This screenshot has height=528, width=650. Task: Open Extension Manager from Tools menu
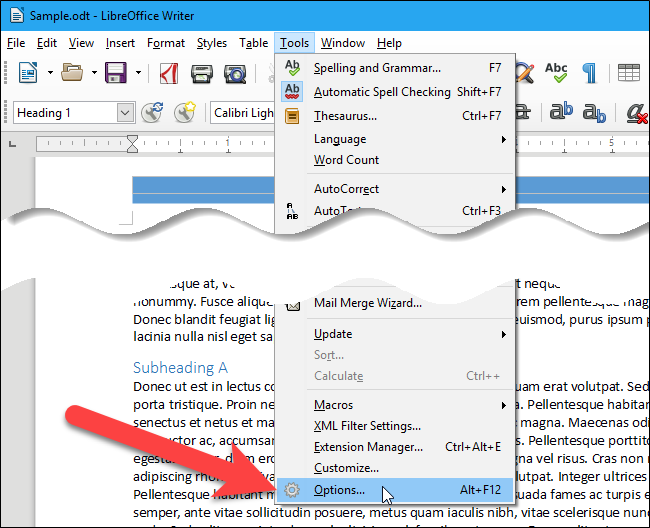[x=395, y=447]
